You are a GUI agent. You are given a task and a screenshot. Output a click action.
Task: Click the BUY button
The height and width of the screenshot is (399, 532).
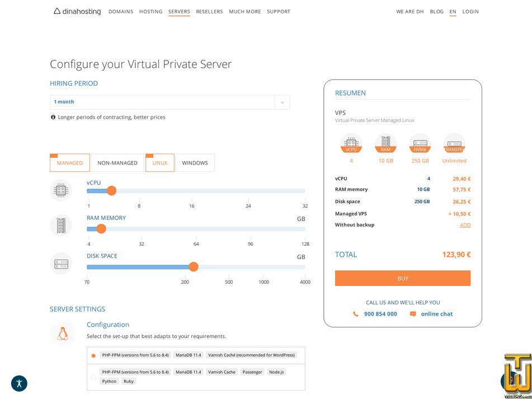click(402, 278)
